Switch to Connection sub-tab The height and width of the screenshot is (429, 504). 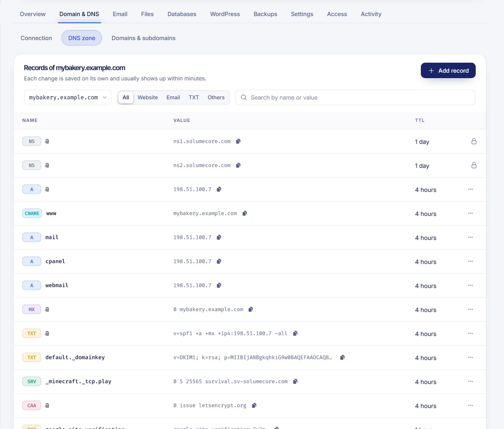(x=36, y=38)
